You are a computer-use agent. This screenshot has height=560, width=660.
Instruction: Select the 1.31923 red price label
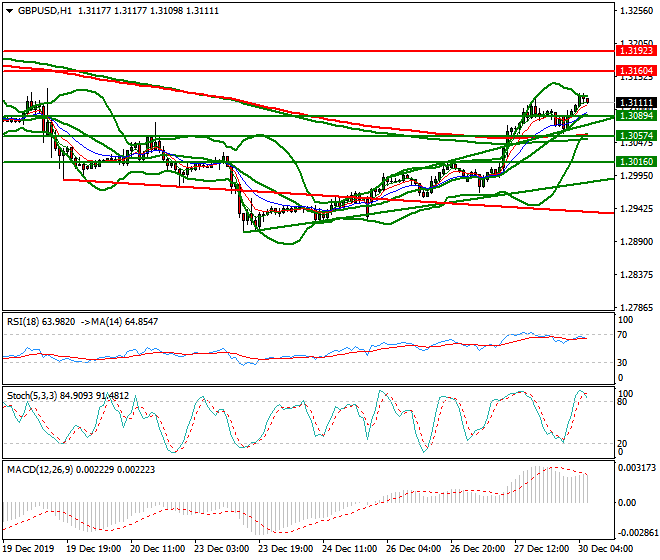636,51
